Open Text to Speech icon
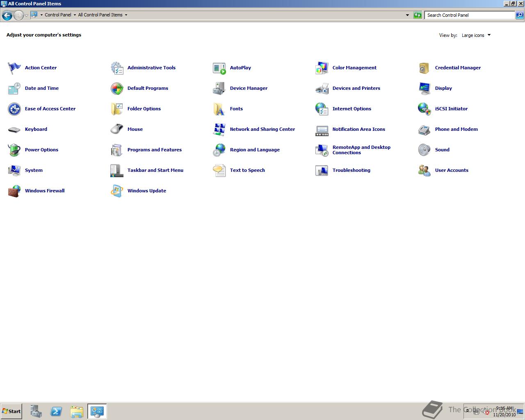Screen dimensions: 525x420 pos(219,170)
